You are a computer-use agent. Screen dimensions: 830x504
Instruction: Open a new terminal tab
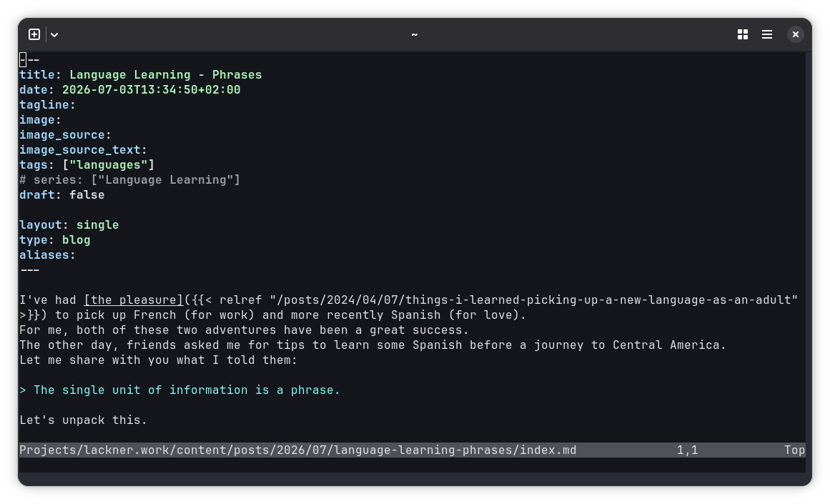point(34,34)
